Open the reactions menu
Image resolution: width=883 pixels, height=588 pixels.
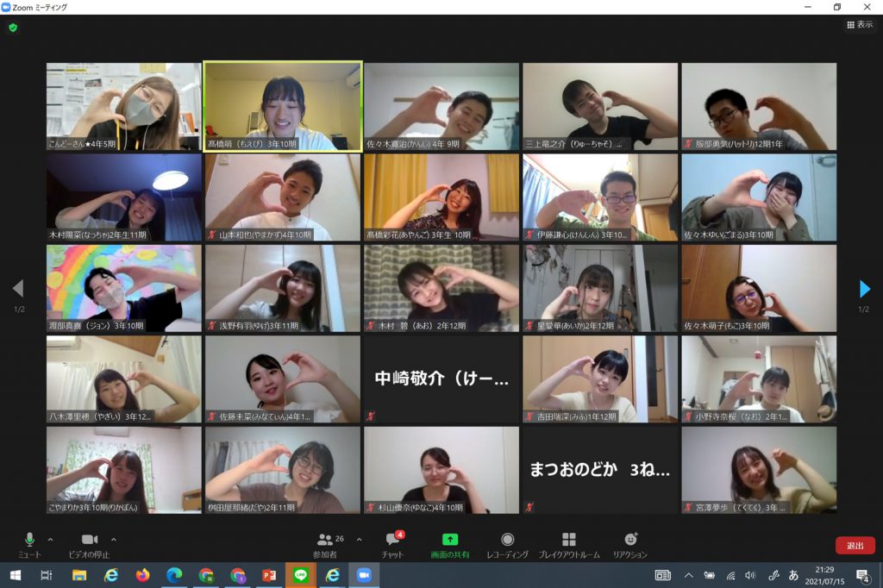tap(630, 543)
